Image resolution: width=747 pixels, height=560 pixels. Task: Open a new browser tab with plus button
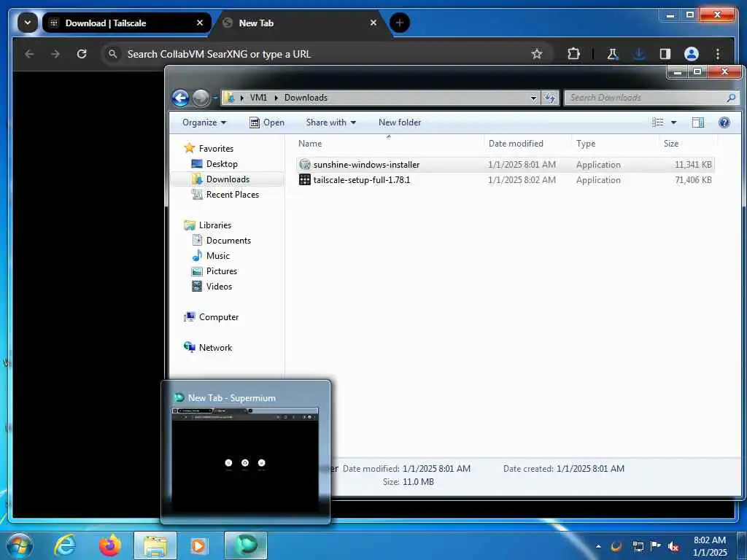(x=400, y=23)
